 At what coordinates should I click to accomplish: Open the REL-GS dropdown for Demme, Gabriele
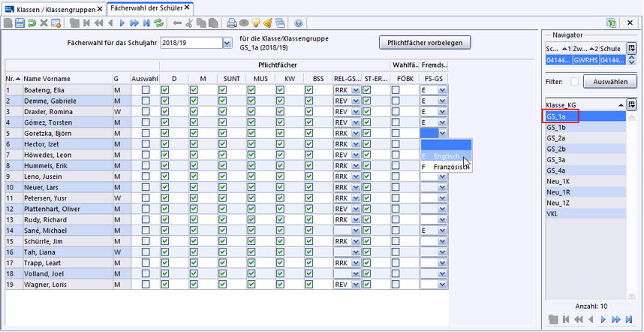pos(357,101)
